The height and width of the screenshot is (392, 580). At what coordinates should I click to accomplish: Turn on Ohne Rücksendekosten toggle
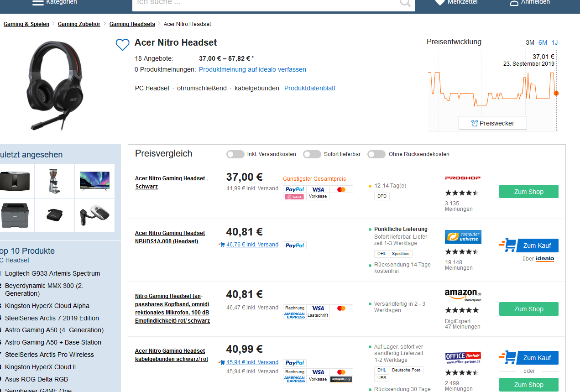[376, 154]
